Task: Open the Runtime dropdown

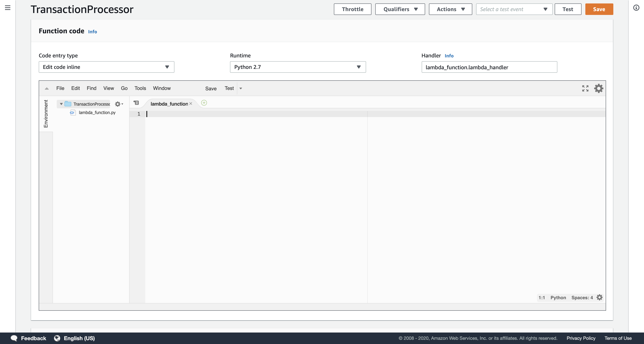Action: [298, 67]
